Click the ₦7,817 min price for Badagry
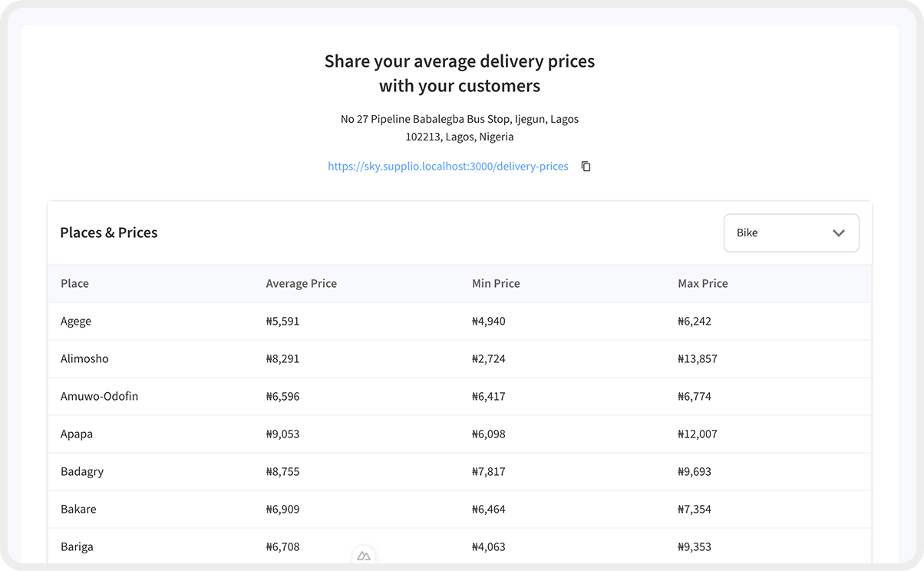The height and width of the screenshot is (571, 924). point(488,471)
